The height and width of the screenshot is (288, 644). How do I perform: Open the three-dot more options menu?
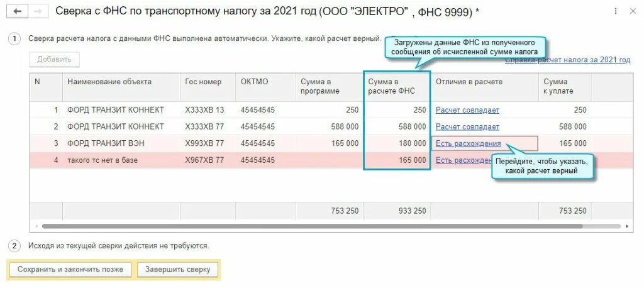click(x=615, y=11)
